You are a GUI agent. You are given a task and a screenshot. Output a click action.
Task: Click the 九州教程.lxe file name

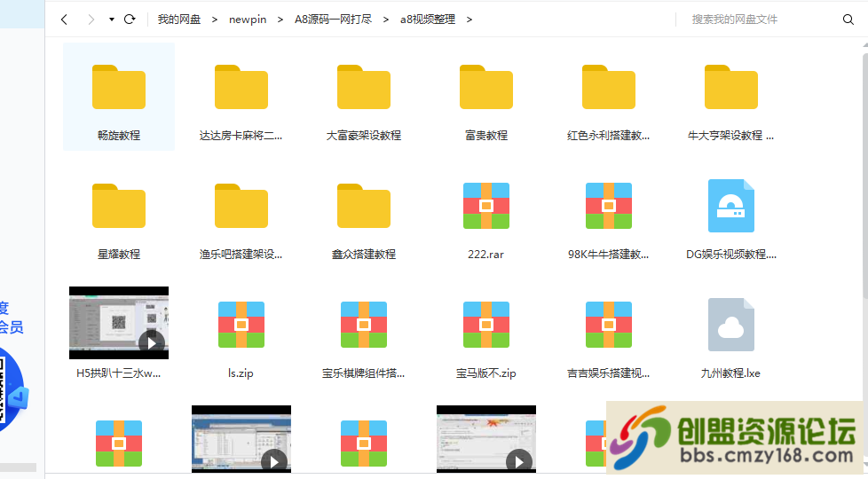tap(730, 373)
